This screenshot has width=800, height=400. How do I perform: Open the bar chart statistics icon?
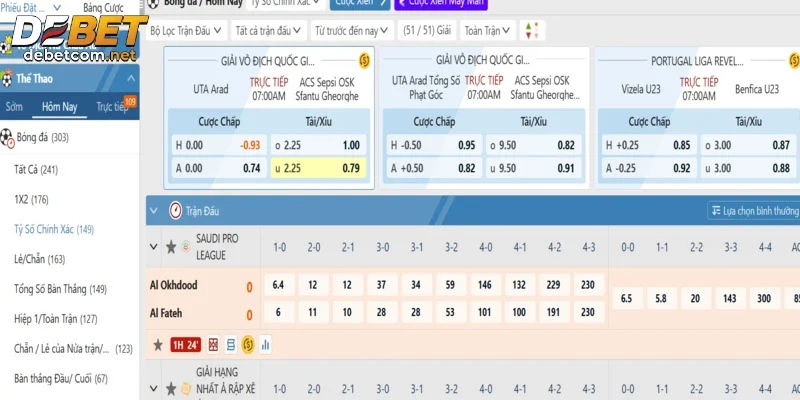pyautogui.click(x=266, y=345)
